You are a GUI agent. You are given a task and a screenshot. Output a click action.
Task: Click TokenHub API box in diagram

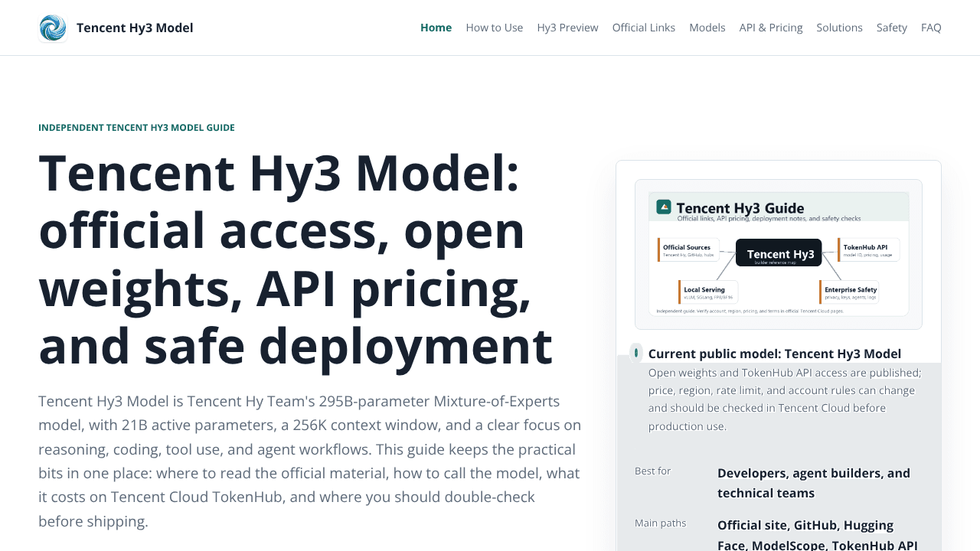click(x=868, y=250)
